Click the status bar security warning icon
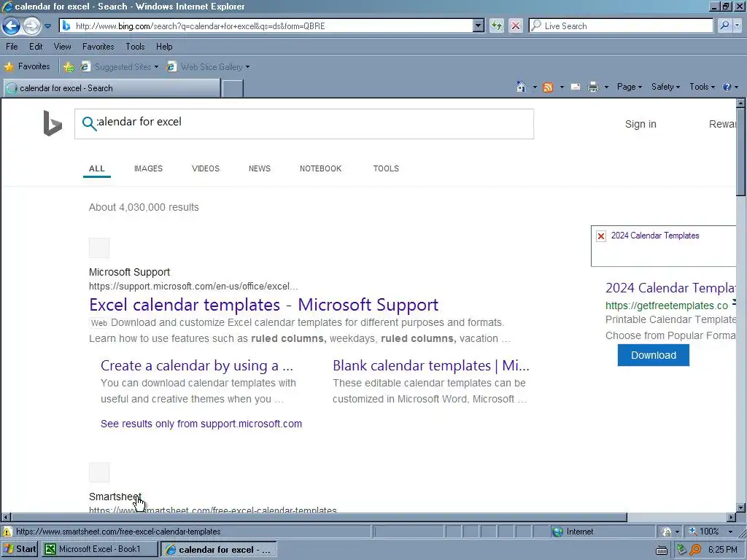The image size is (747, 560). tap(7, 532)
